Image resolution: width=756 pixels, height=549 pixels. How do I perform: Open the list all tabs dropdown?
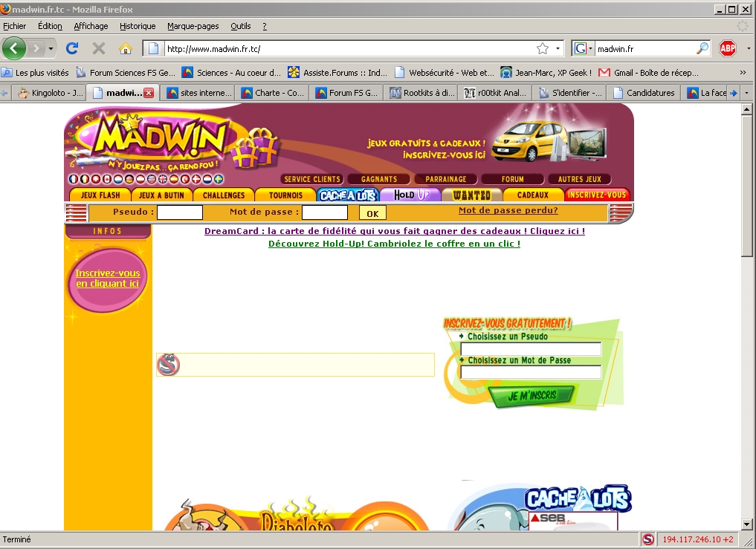coord(747,93)
